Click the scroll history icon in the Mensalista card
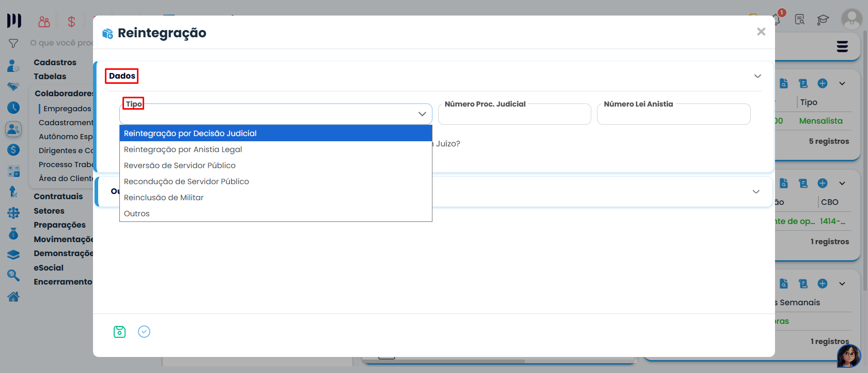The width and height of the screenshot is (868, 373). (803, 83)
